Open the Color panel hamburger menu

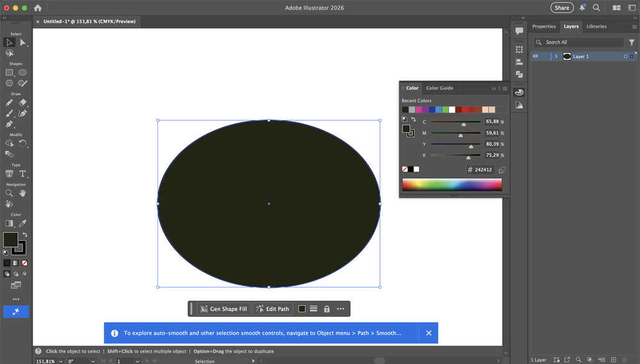505,88
